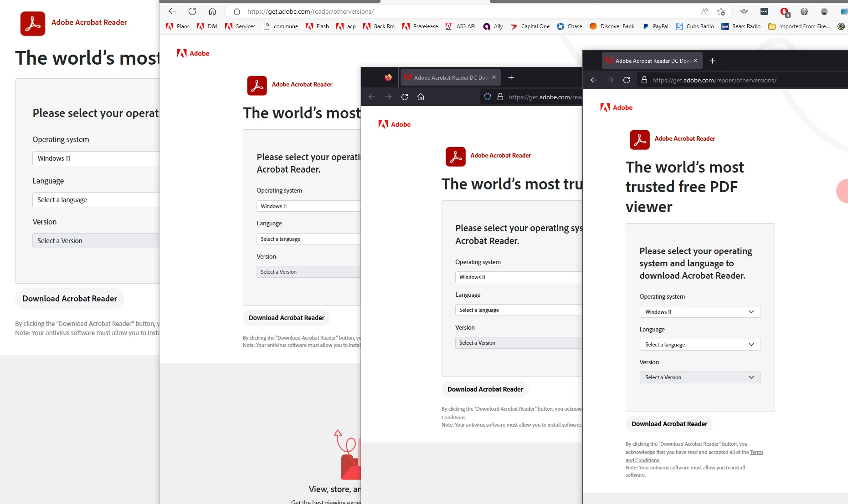Open the commune bookmark
The width and height of the screenshot is (848, 504).
pos(281,26)
